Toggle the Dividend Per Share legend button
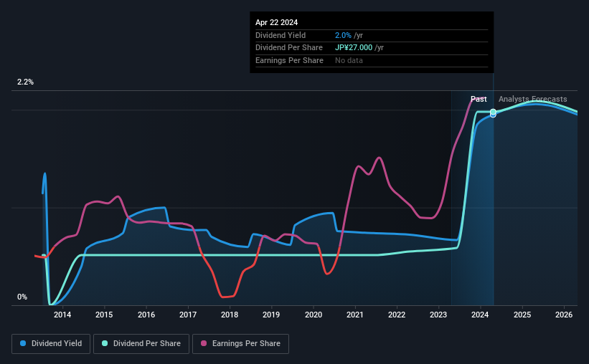 (141, 344)
